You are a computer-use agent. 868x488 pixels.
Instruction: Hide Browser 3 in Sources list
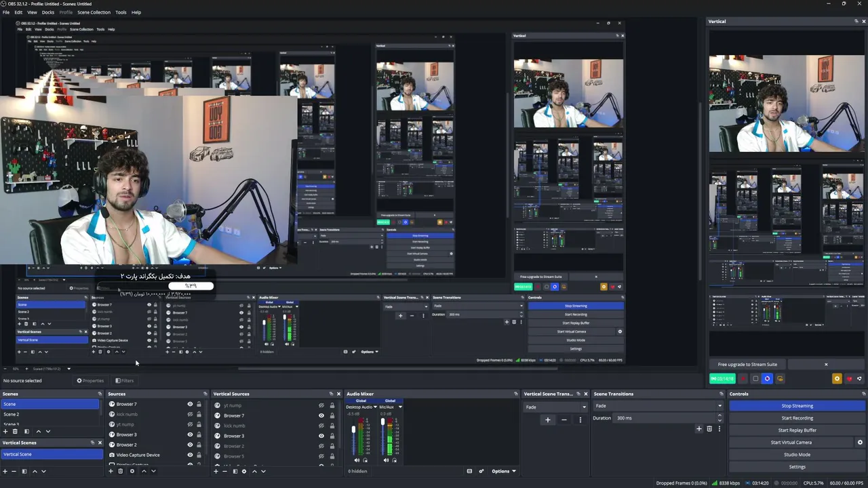click(x=191, y=434)
